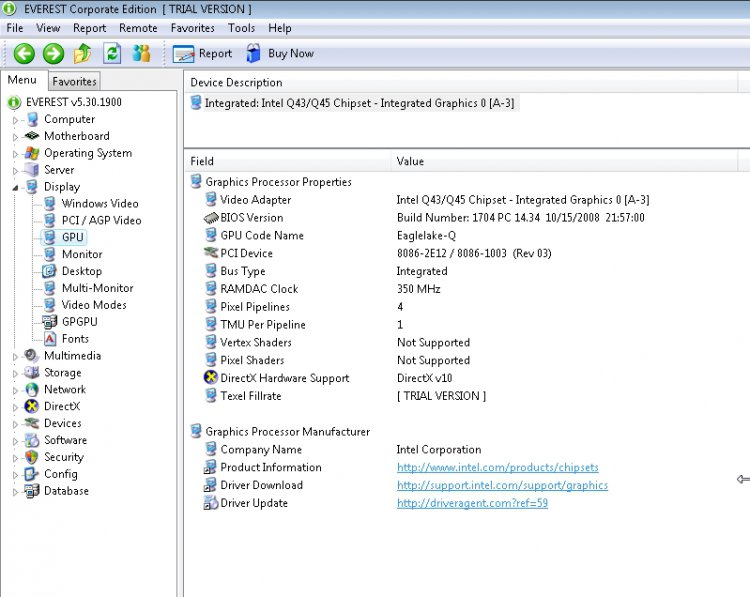This screenshot has width=750, height=597.
Task: Select the Integrated Intel Q43/Q45 device row
Action: [x=354, y=103]
